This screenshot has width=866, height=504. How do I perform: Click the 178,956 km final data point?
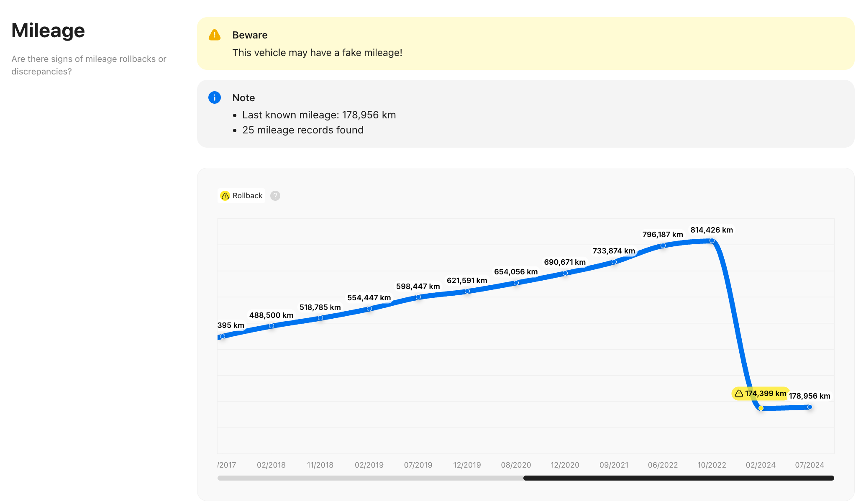[x=810, y=407]
